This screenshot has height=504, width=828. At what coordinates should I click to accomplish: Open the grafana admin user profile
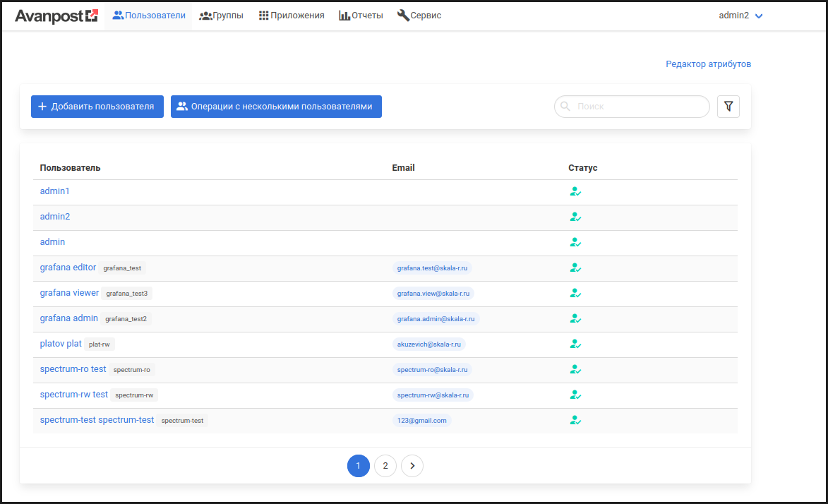(x=69, y=318)
